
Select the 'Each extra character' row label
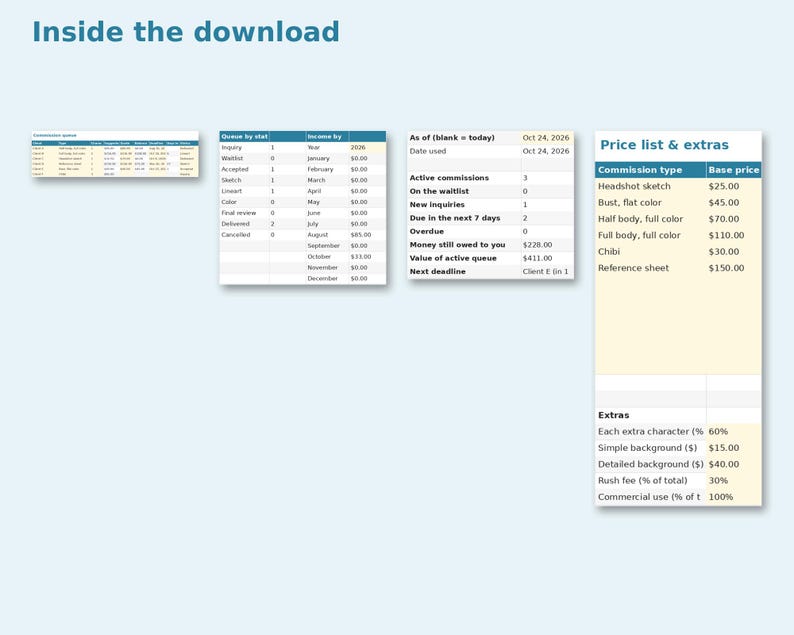coord(651,431)
